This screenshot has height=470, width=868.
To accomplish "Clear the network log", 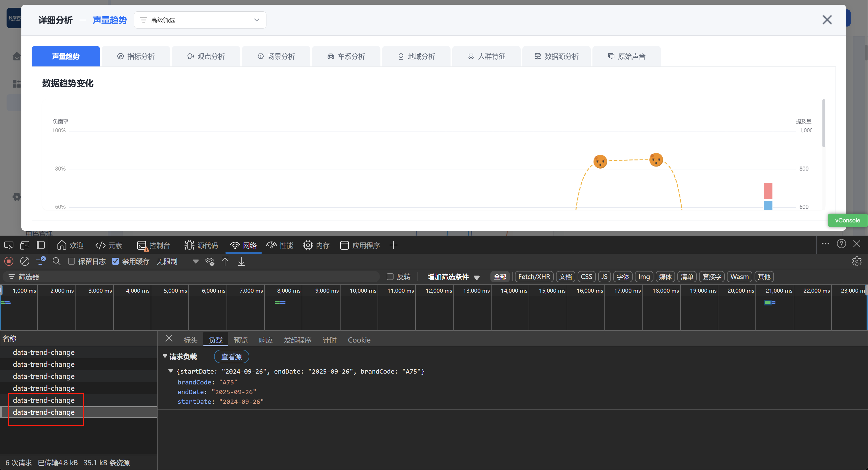I will (x=25, y=261).
